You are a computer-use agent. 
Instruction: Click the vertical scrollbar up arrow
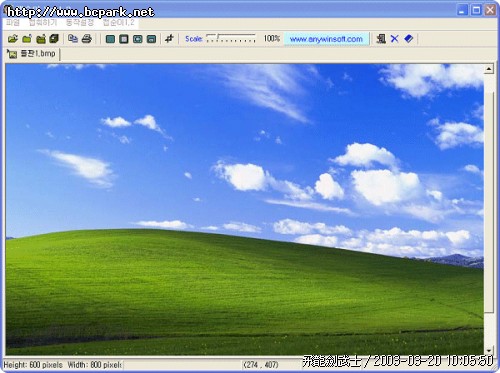tap(489, 69)
